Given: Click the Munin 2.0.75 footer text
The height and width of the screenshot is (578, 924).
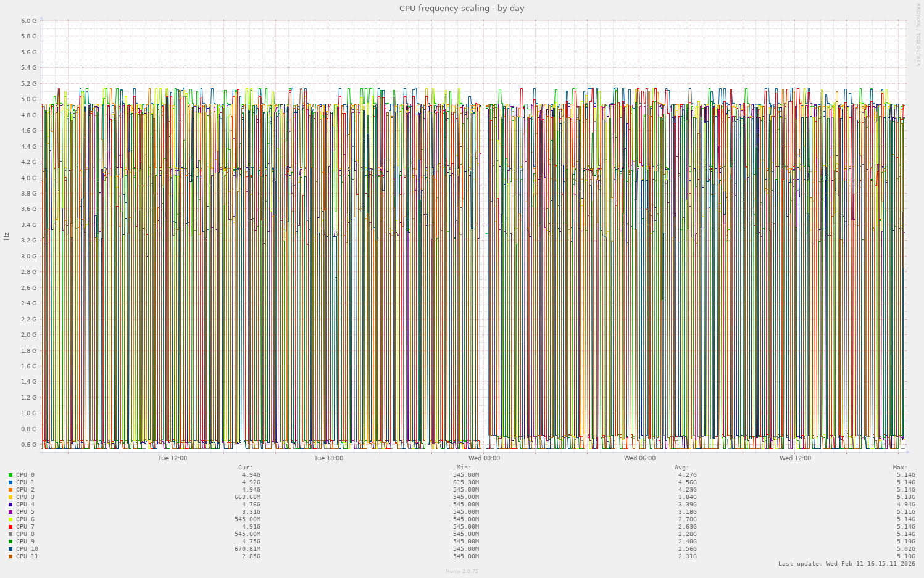Looking at the screenshot, I should [x=462, y=571].
